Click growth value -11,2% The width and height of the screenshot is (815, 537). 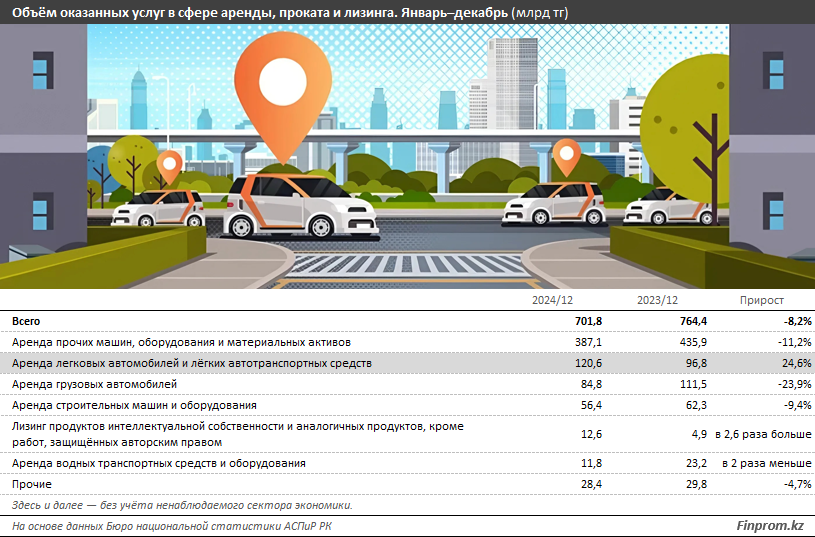pos(795,342)
